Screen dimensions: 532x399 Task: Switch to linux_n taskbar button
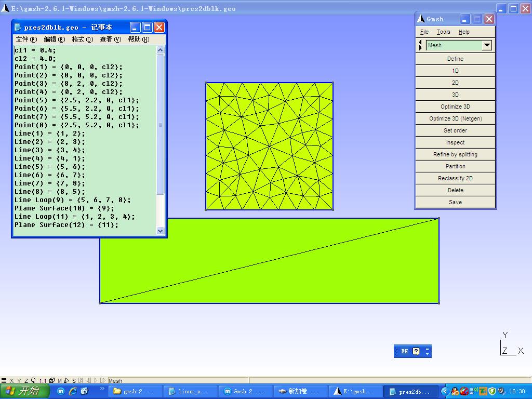click(x=190, y=392)
